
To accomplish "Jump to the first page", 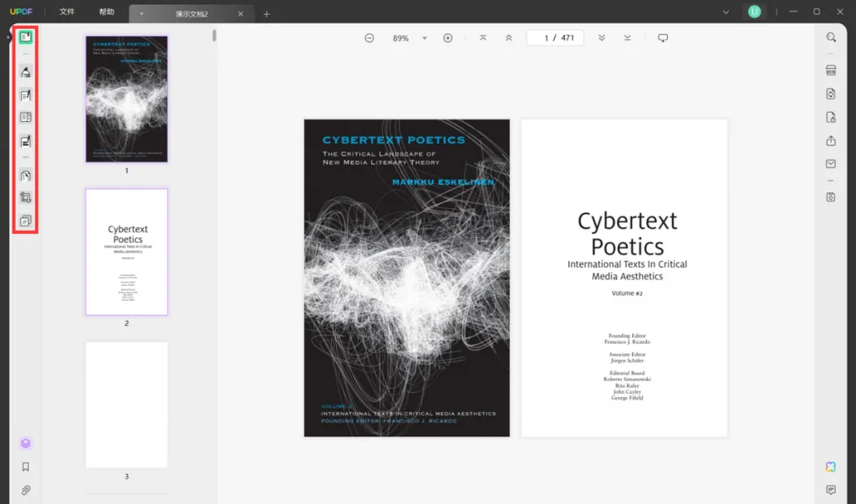I will pos(483,38).
